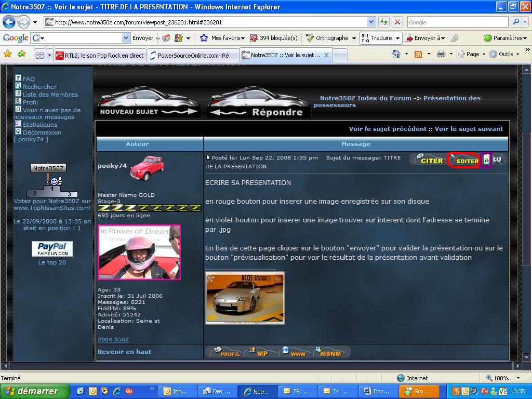Viewport: 532px width, 399px height.
Task: Start a new topic with NOUVEAU SUJET
Action: [149, 102]
